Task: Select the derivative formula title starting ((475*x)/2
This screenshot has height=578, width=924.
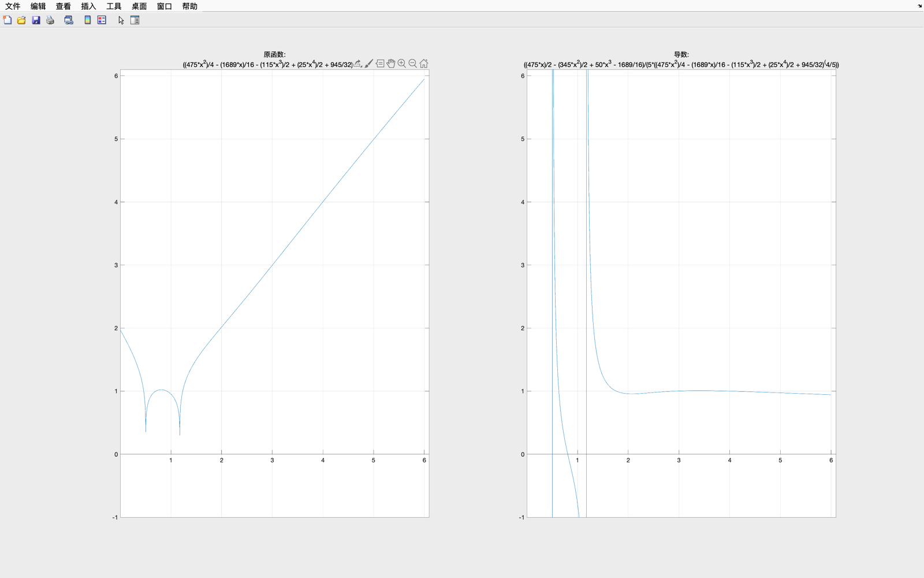Action: click(x=681, y=64)
